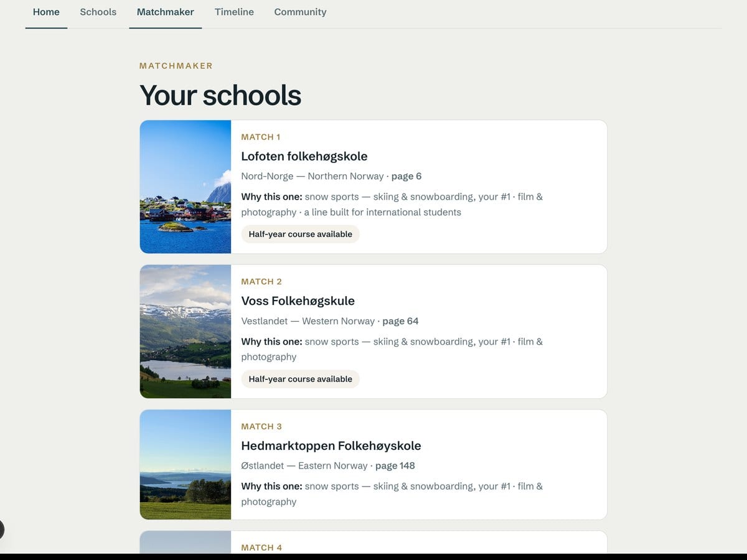Image resolution: width=747 pixels, height=560 pixels.
Task: Click the Lofoten harbor village thumbnail
Action: [x=186, y=187]
